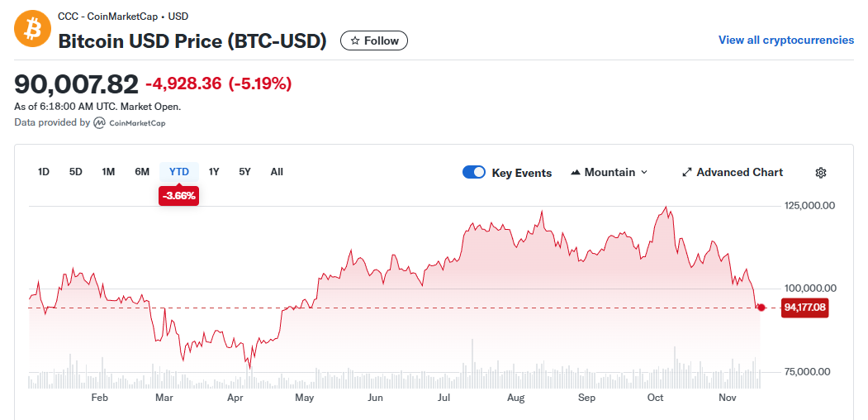The image size is (868, 420).
Task: Show the 1Y price chart
Action: click(214, 172)
